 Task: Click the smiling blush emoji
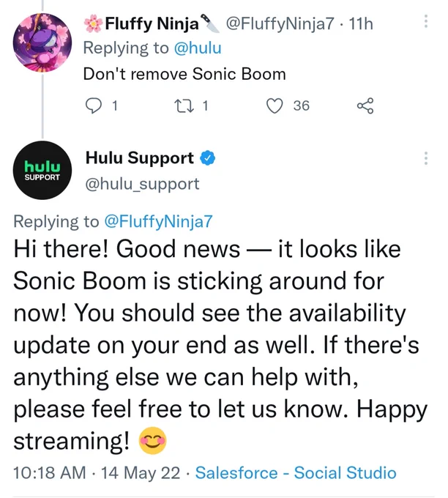click(153, 441)
